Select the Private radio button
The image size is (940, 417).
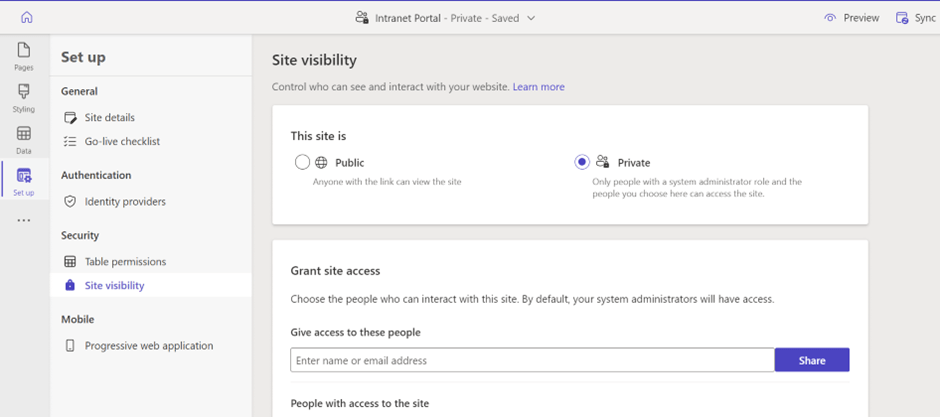(x=582, y=162)
